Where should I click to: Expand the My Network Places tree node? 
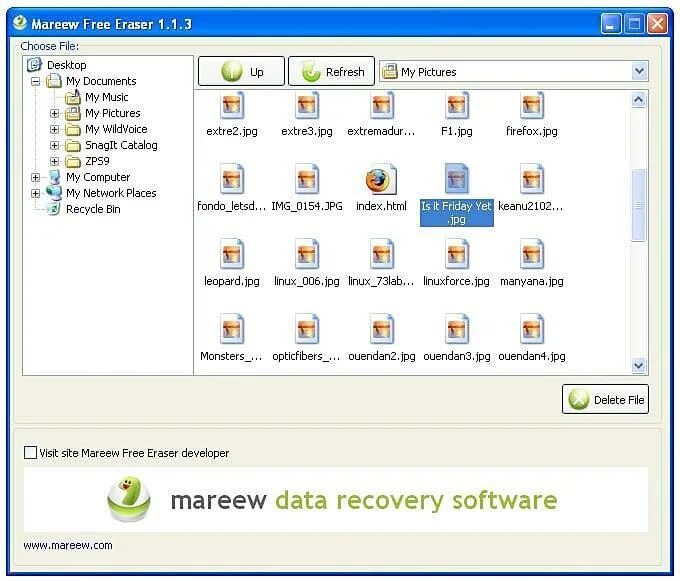pyautogui.click(x=36, y=193)
